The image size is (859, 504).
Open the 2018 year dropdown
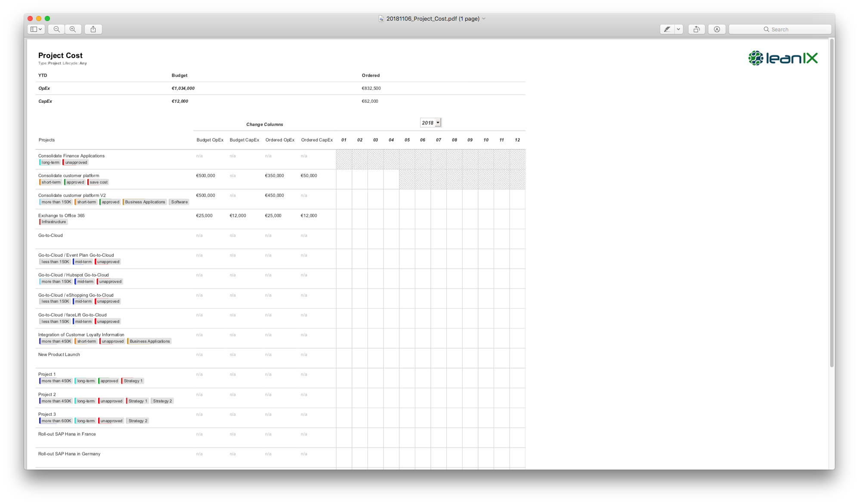coord(431,123)
